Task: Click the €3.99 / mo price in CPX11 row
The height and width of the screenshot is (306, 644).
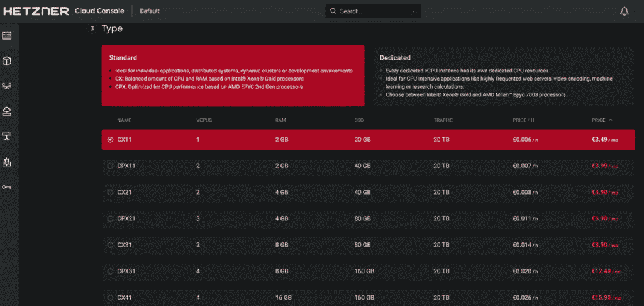Action: click(604, 166)
